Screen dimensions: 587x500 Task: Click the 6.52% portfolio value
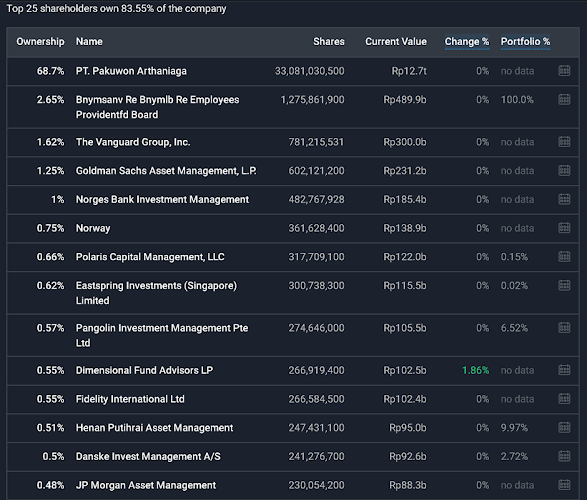[x=514, y=328]
